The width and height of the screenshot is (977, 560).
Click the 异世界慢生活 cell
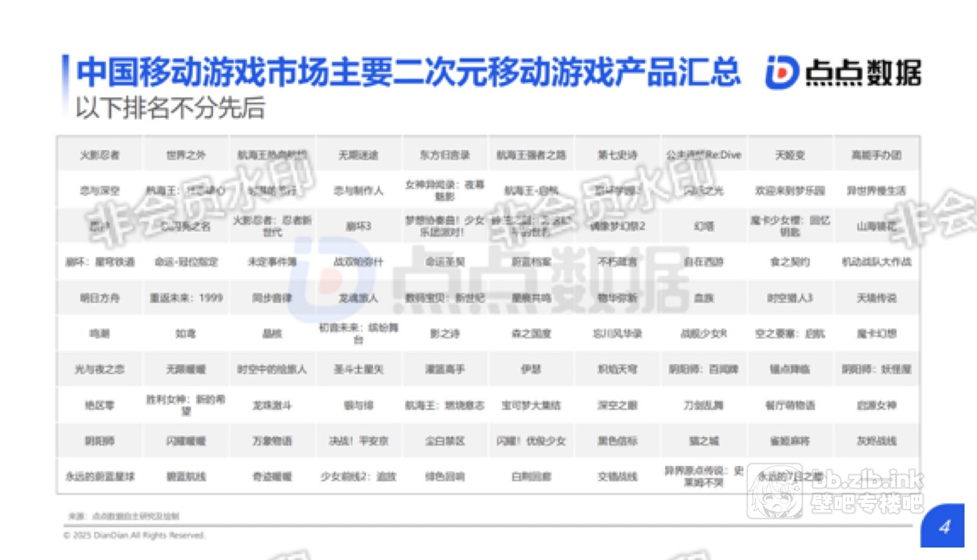click(876, 191)
